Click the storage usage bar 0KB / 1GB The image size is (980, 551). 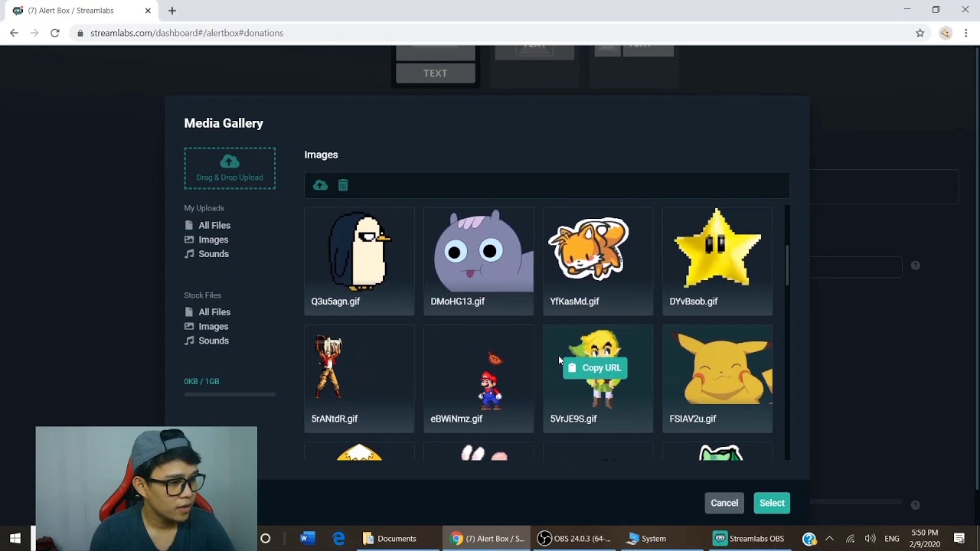[230, 394]
